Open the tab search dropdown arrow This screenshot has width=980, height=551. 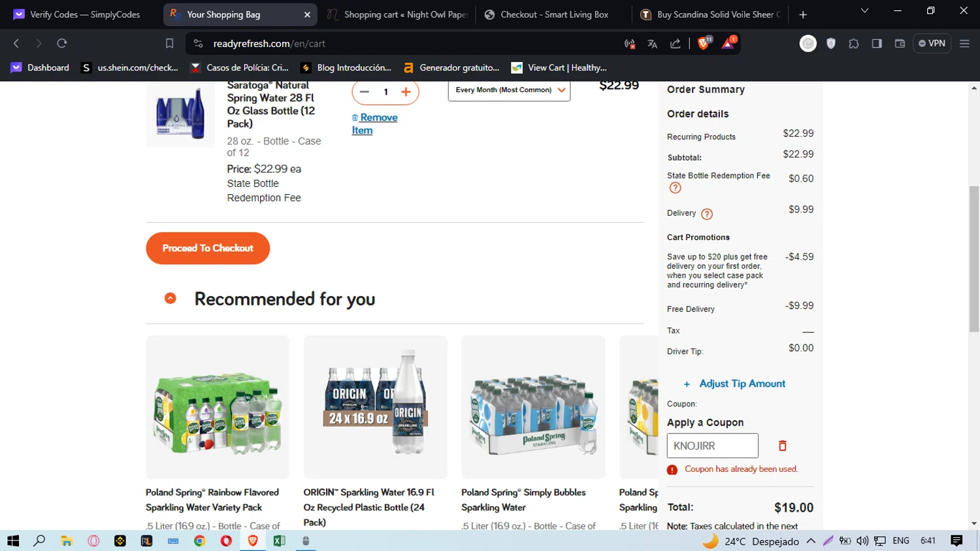[x=864, y=11]
